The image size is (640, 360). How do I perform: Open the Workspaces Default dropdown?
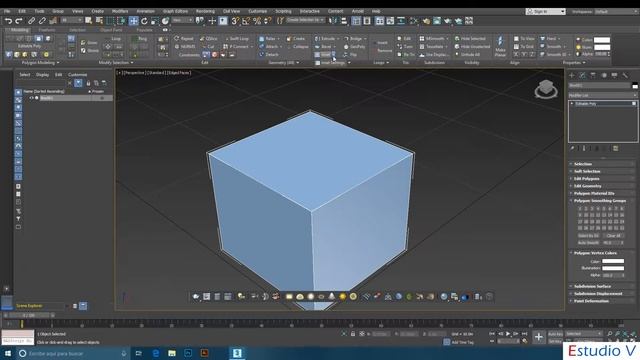[616, 11]
